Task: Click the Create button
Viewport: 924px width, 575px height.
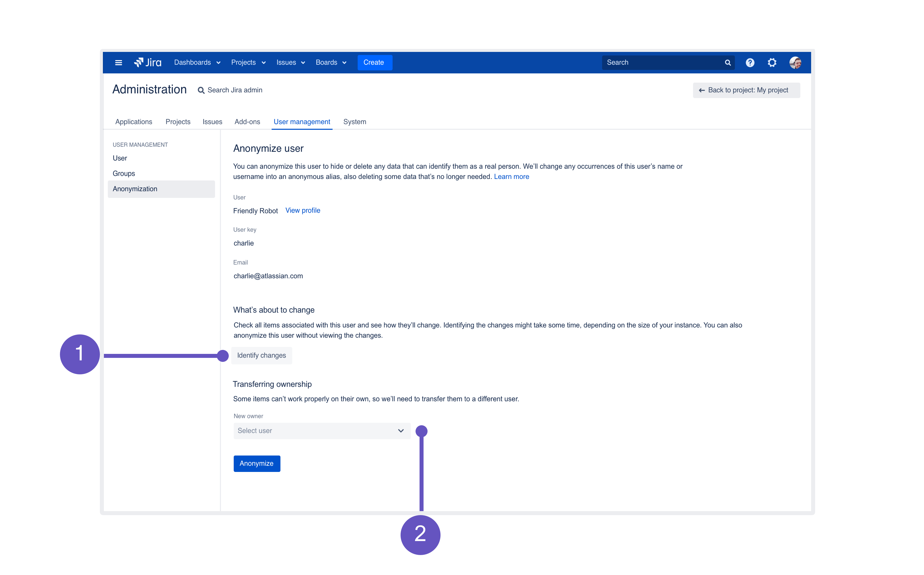Action: point(375,63)
